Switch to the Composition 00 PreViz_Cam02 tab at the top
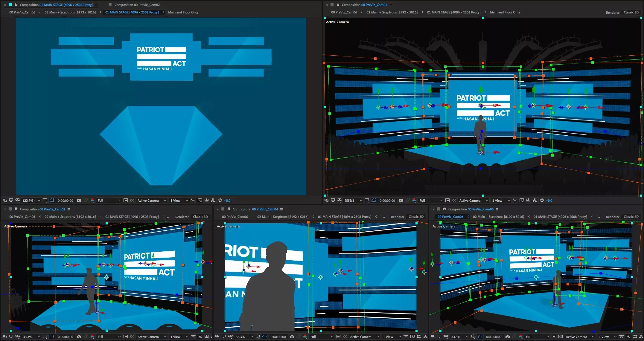 point(137,5)
